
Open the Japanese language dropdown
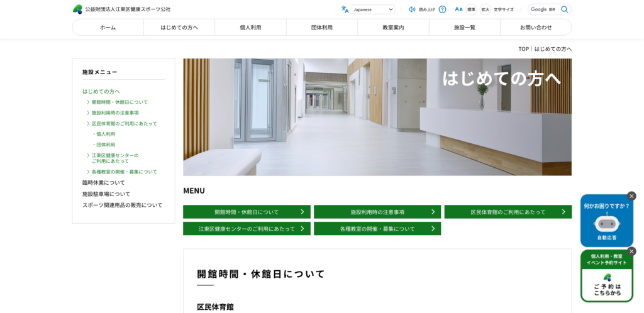pos(373,9)
